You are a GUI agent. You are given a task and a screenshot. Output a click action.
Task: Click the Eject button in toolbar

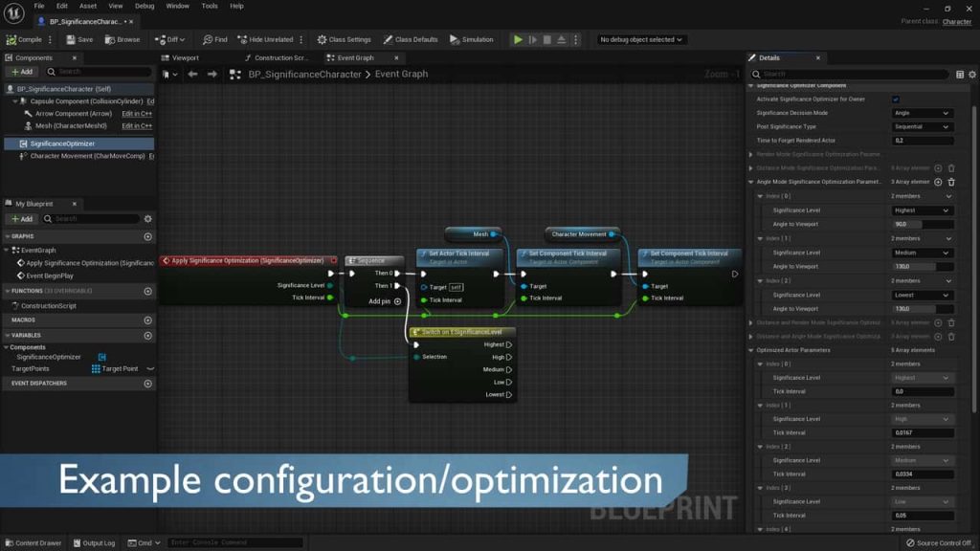(561, 39)
